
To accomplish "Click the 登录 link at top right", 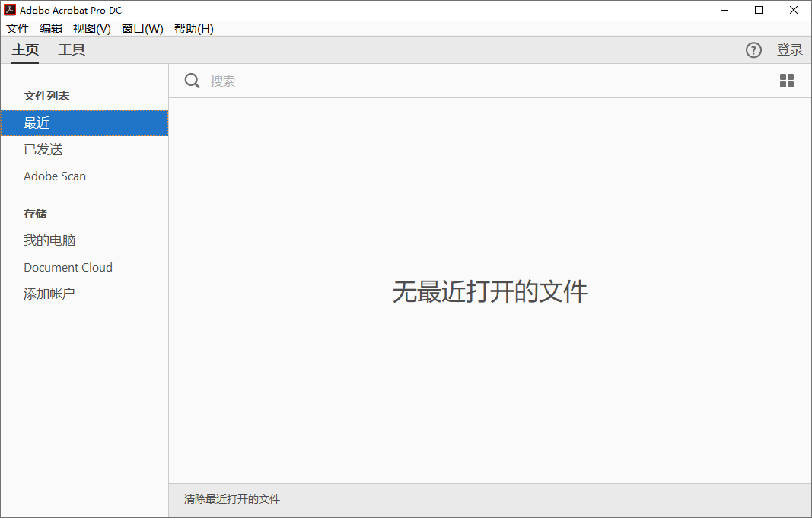I will coord(790,49).
